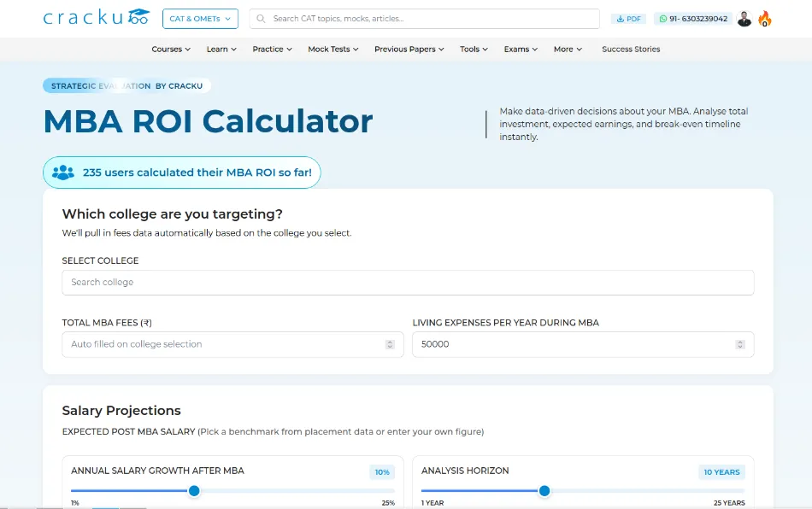
Task: Expand the Courses menu
Action: coord(171,50)
